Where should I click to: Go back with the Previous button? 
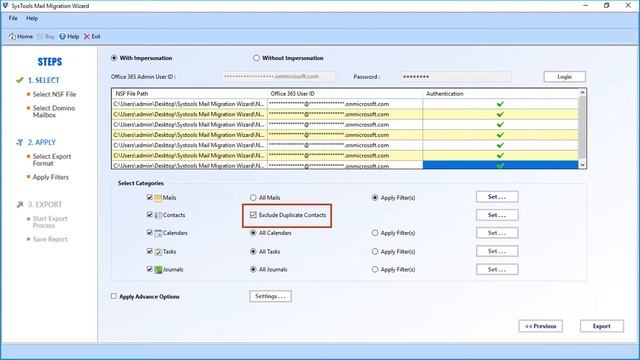(540, 326)
